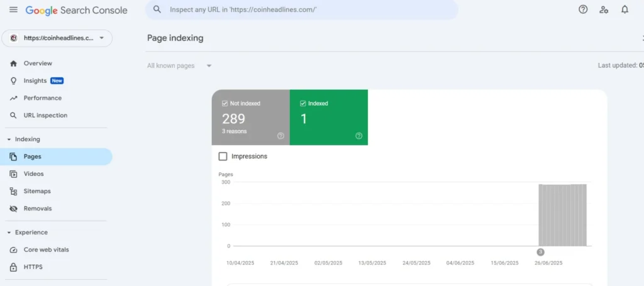
Task: Click the HTTPS padlock icon
Action: coord(14,267)
